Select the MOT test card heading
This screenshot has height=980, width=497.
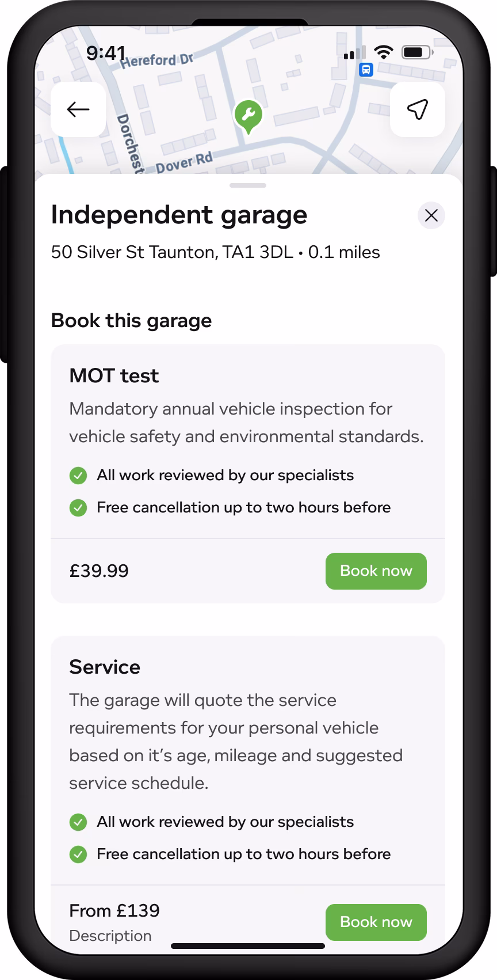[113, 375]
